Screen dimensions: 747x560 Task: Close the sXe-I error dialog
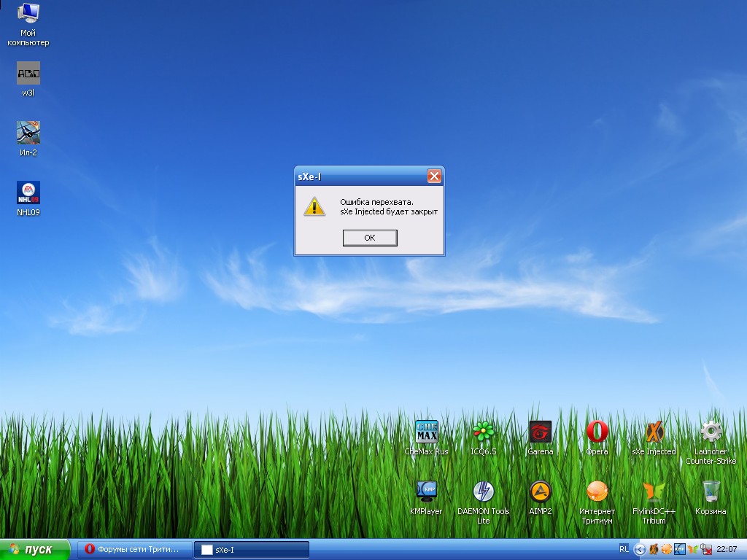click(434, 176)
